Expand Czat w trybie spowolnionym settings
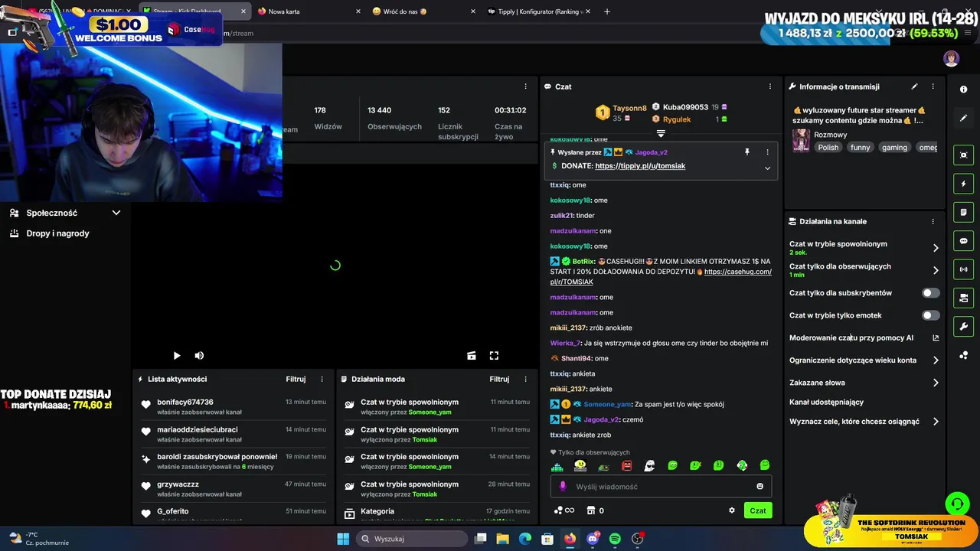The image size is (980, 551). [936, 248]
